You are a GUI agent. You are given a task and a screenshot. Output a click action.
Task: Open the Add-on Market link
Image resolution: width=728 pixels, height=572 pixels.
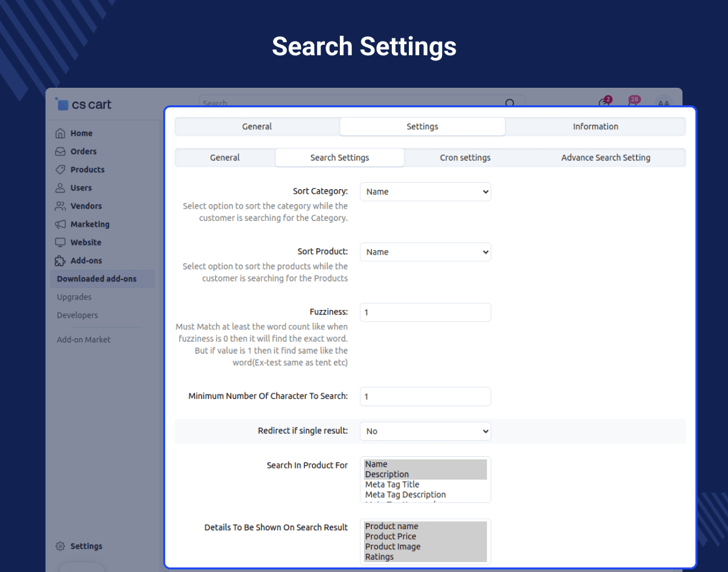click(84, 339)
